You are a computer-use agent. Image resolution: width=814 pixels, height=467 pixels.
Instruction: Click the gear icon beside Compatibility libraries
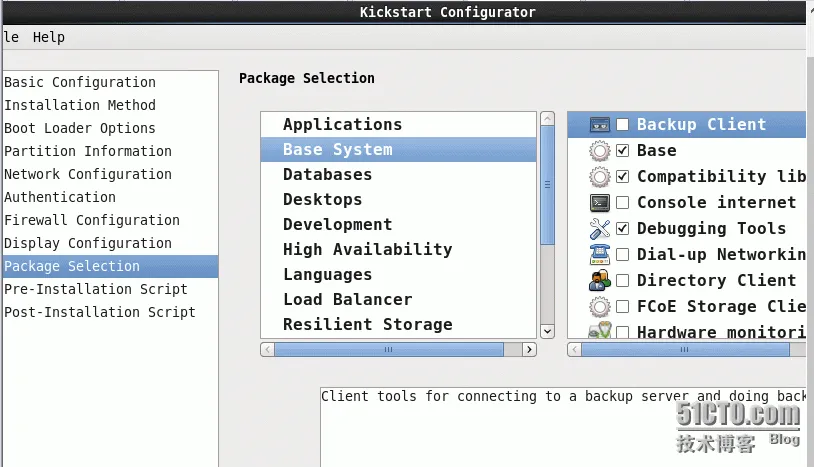click(600, 176)
